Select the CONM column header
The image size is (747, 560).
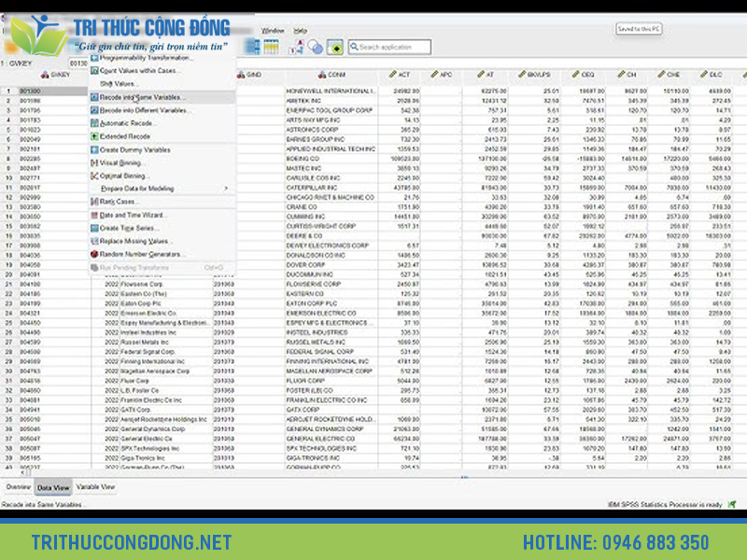pos(331,75)
